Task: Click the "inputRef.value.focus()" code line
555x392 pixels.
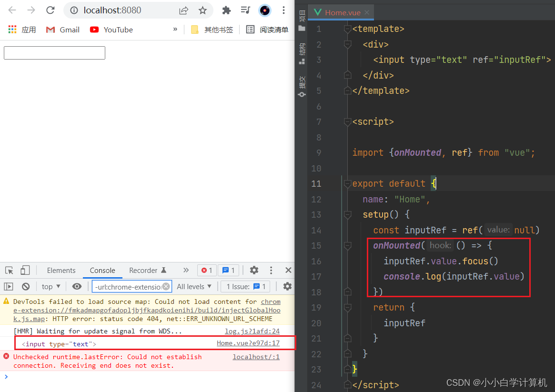Action: (x=441, y=261)
